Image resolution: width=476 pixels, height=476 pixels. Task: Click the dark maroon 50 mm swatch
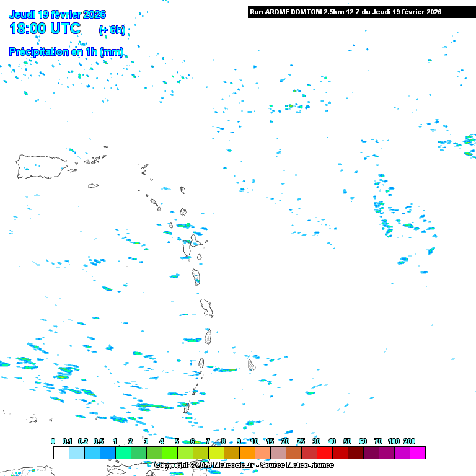pyautogui.click(x=355, y=453)
